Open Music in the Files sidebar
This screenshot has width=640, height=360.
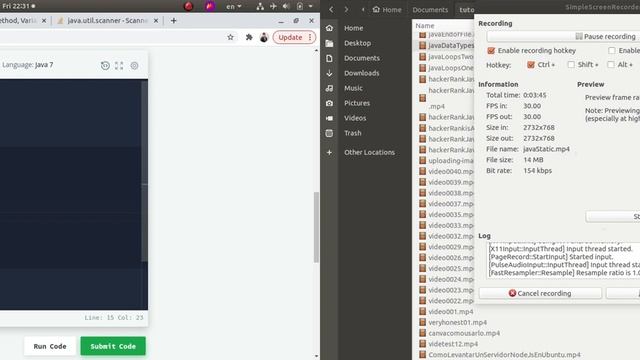353,88
